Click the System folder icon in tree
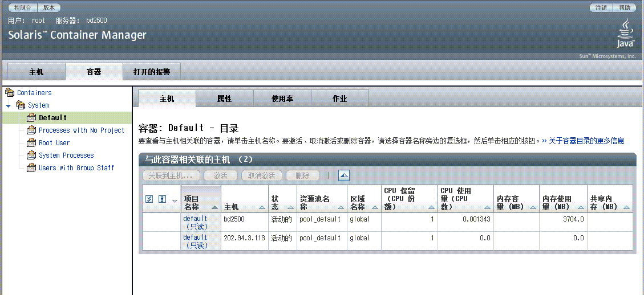Screen dimensions: 644x295 [x=20, y=105]
